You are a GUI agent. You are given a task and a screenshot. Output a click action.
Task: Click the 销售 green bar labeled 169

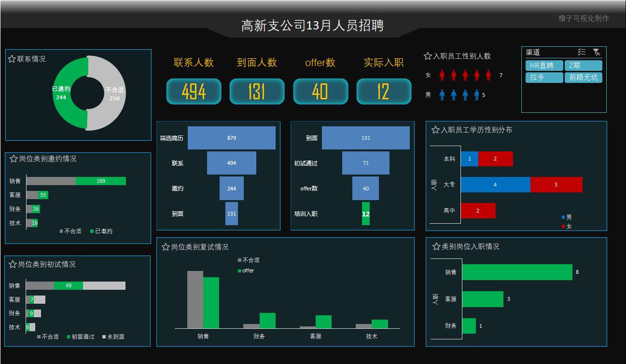101,181
